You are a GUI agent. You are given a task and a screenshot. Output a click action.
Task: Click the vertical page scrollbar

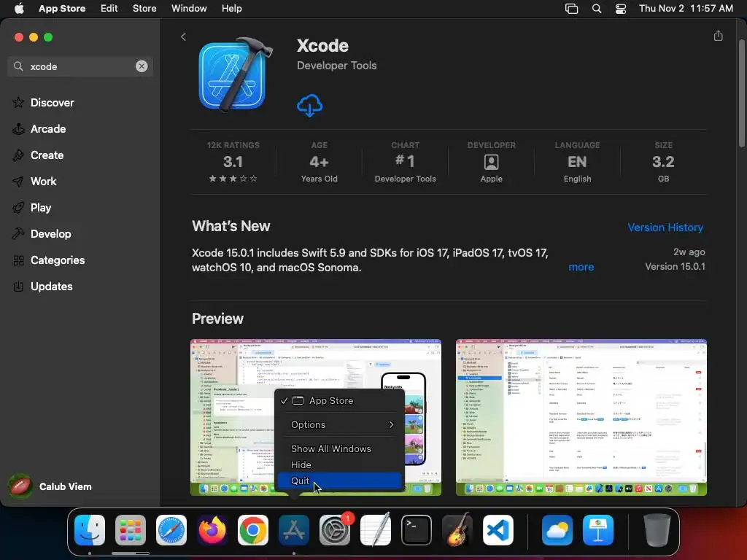(741, 93)
